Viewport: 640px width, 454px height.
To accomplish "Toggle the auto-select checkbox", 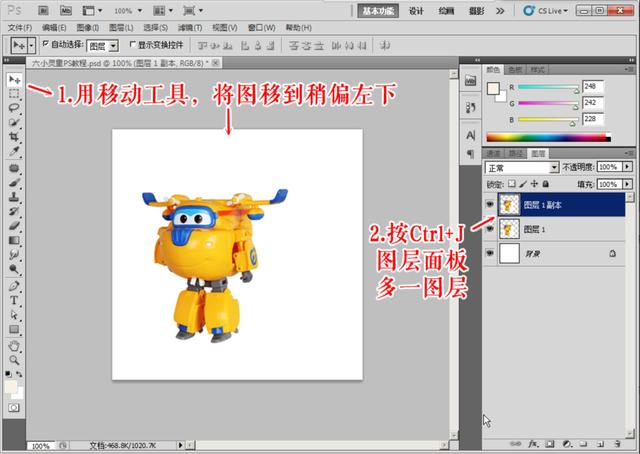I will point(46,43).
